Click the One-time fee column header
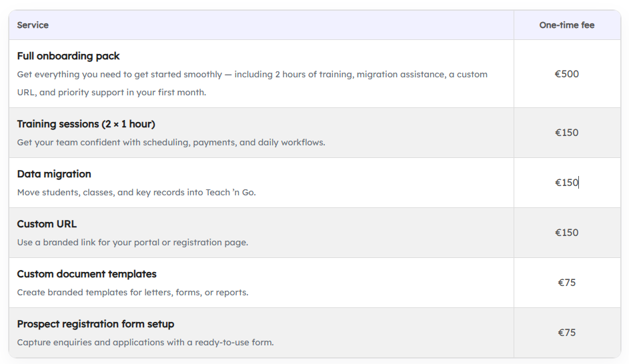 [567, 25]
